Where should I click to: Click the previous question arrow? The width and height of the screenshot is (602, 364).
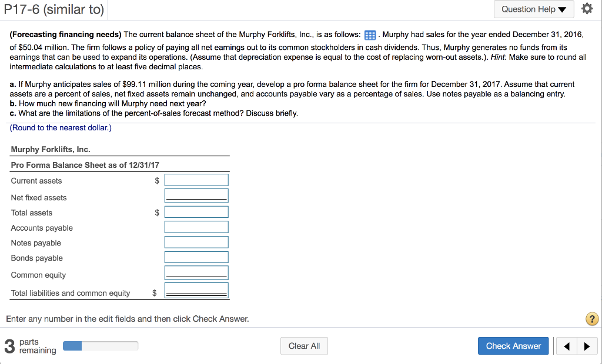coord(566,346)
